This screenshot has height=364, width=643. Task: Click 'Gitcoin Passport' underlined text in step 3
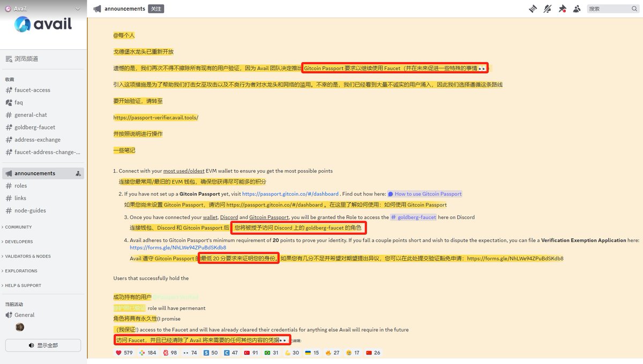point(269,217)
